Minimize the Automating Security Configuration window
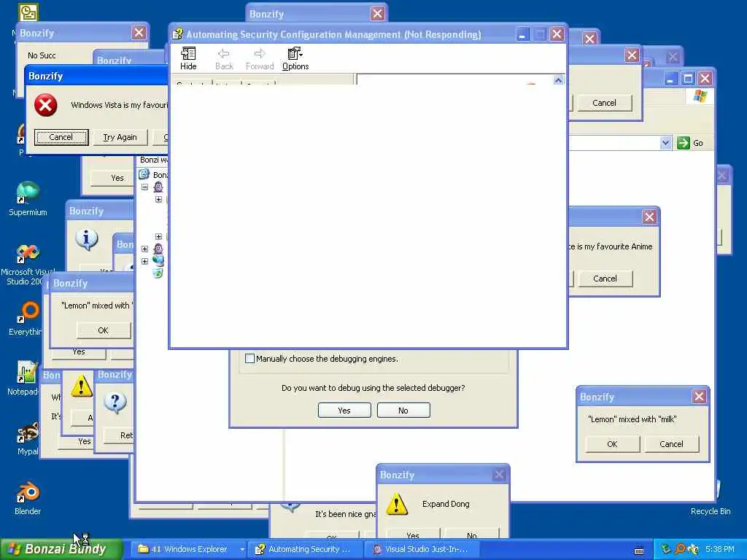The height and width of the screenshot is (560, 747). [x=522, y=34]
